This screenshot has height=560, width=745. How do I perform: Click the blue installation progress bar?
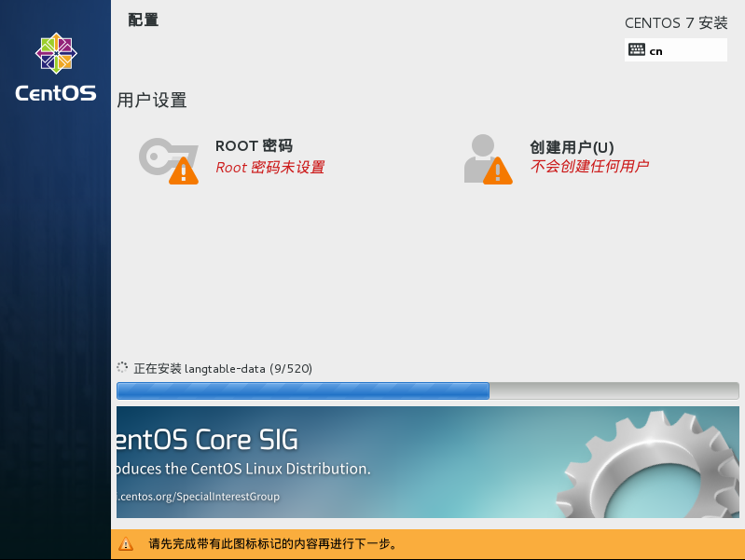pyautogui.click(x=303, y=390)
